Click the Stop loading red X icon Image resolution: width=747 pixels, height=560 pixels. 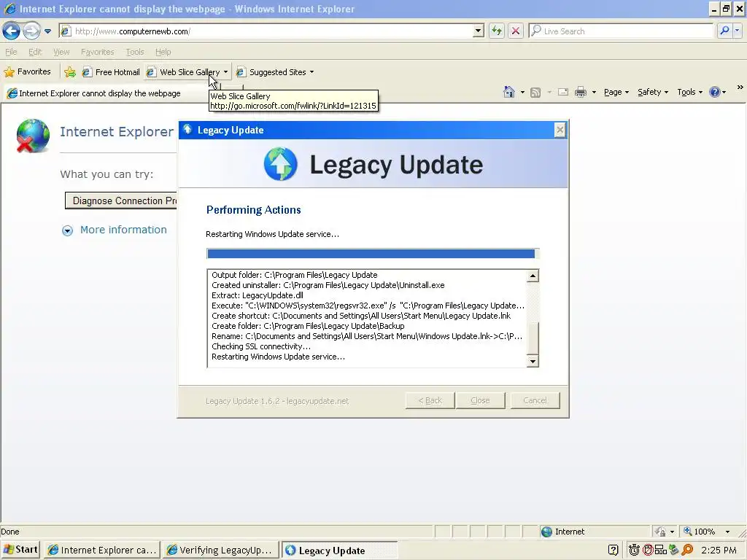point(516,31)
